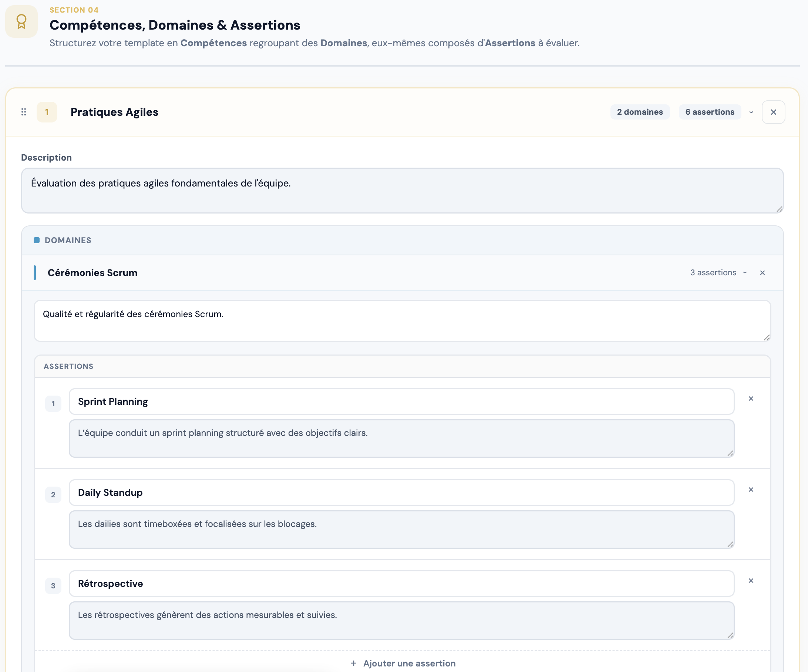Remove the Rétrospective assertion
Viewport: 808px width, 672px height.
(x=751, y=580)
